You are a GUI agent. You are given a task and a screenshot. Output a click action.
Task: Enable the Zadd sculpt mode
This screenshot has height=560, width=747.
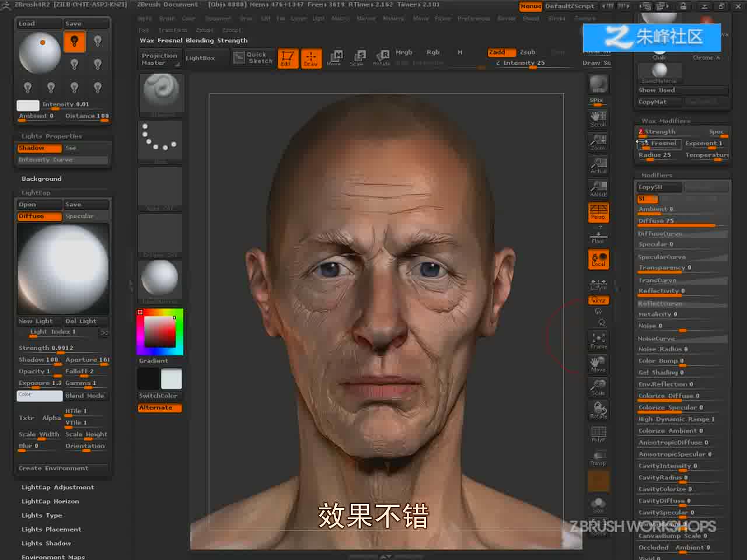point(502,52)
